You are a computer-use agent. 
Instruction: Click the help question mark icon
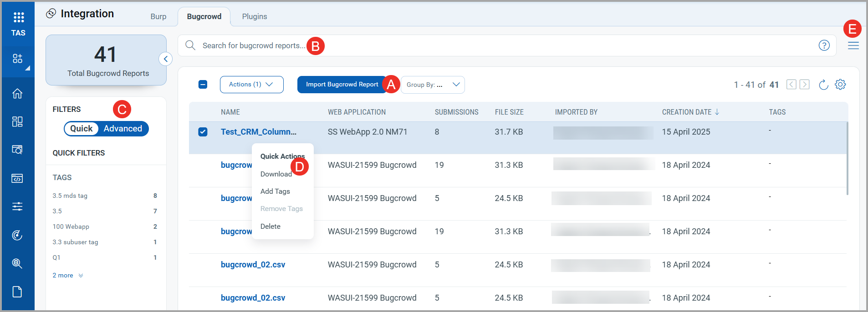[824, 45]
